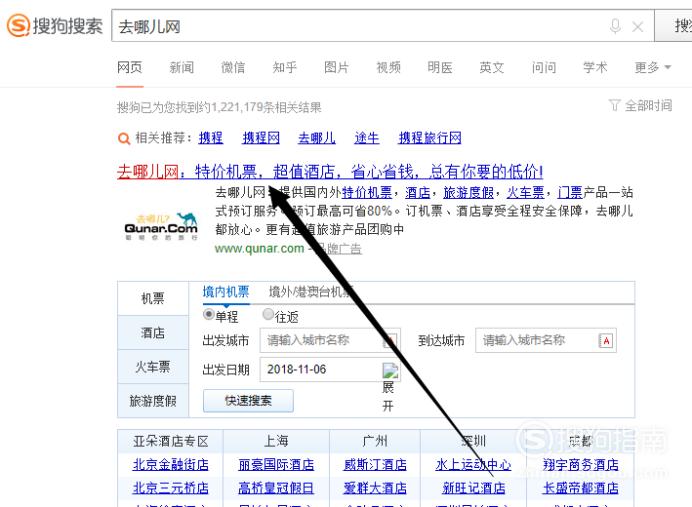Switch to 境内机票 tab
This screenshot has width=692, height=507.
point(226,292)
